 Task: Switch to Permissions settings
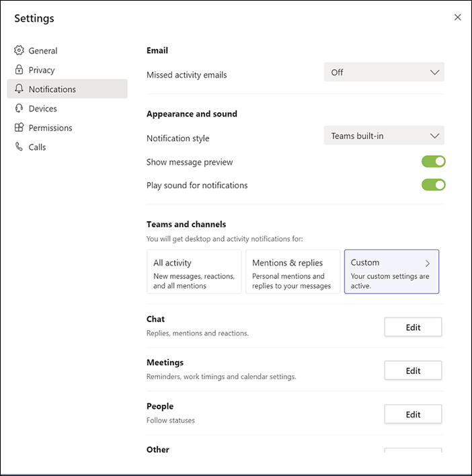pos(67,128)
